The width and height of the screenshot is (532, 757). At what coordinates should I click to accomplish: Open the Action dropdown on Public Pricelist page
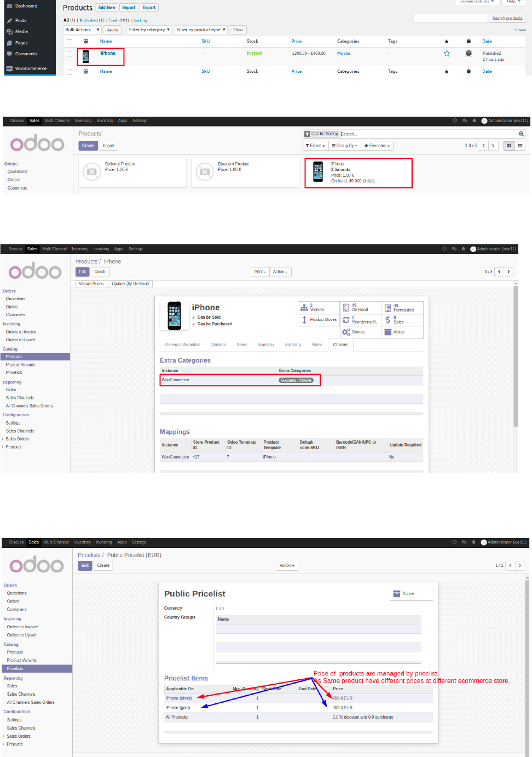point(287,565)
